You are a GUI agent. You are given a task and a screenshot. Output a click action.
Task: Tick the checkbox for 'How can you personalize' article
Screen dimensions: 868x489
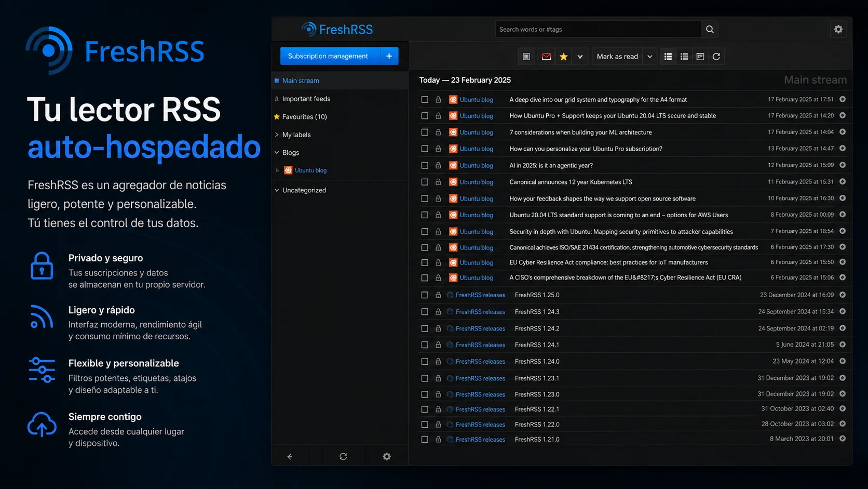(425, 149)
